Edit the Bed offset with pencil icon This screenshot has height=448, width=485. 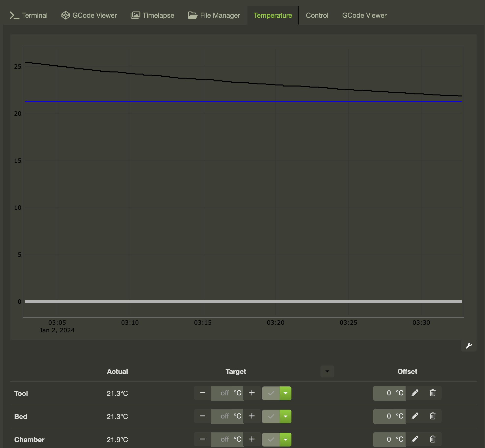pyautogui.click(x=415, y=416)
